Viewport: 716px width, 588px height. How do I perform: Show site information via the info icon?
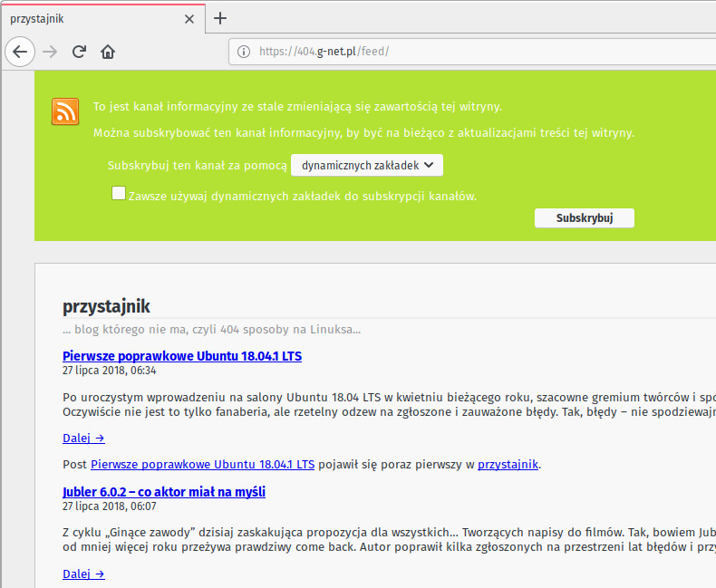244,52
